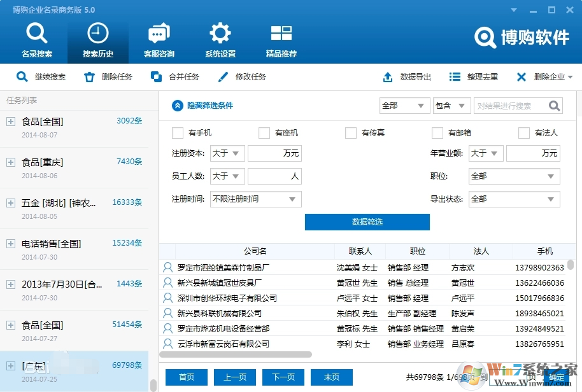
Task: Run 整理去重 to remove duplicates
Action: tap(474, 76)
